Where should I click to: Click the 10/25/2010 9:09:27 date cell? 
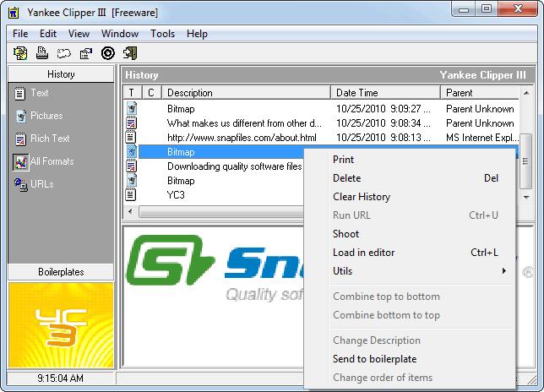tap(384, 109)
